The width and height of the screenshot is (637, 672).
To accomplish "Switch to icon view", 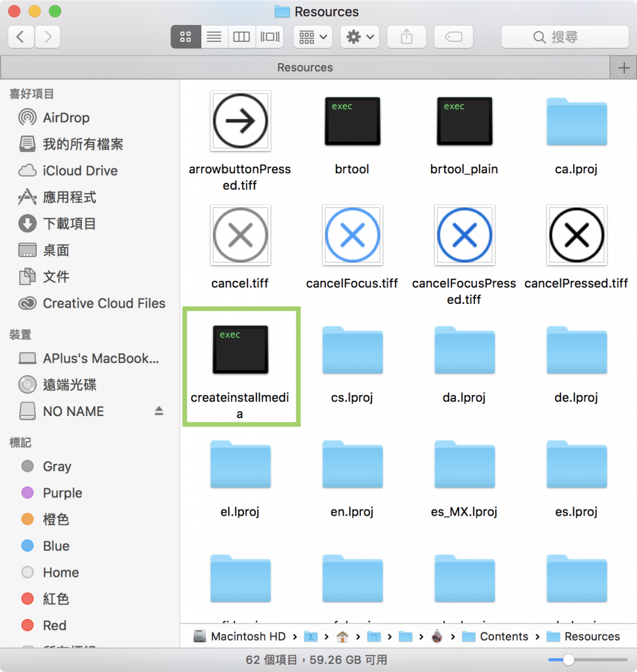I will [x=186, y=37].
